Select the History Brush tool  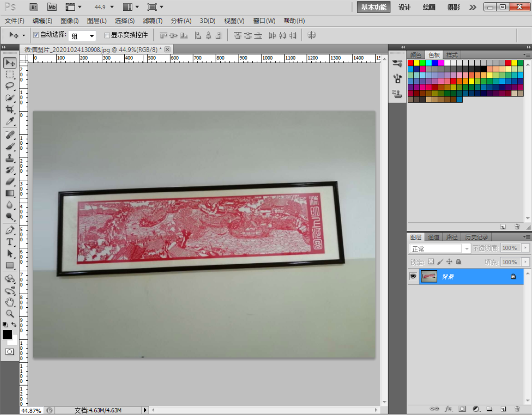coord(10,170)
